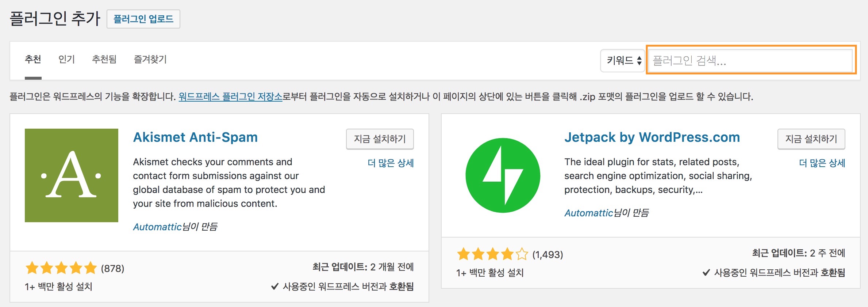
Task: Install Akismet with 지금 설치하기 button
Action: pyautogui.click(x=380, y=139)
